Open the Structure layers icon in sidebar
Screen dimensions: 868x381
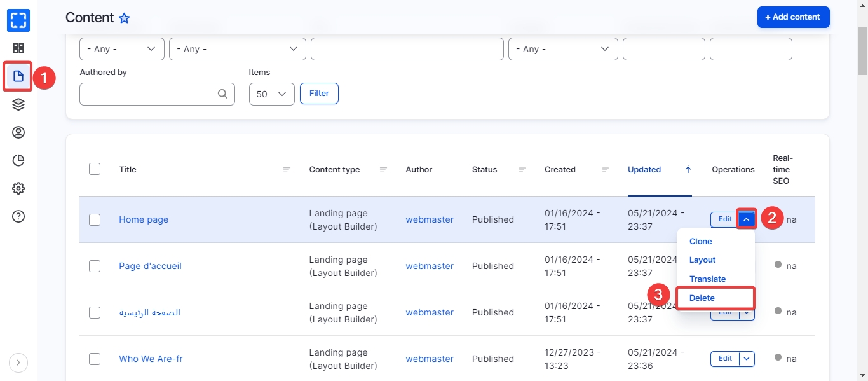click(x=18, y=104)
